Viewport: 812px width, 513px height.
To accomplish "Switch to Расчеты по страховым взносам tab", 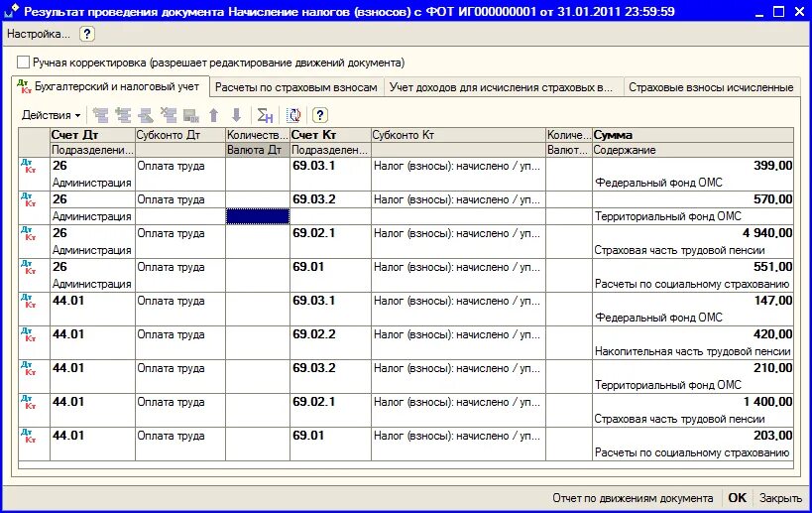I will (296, 87).
